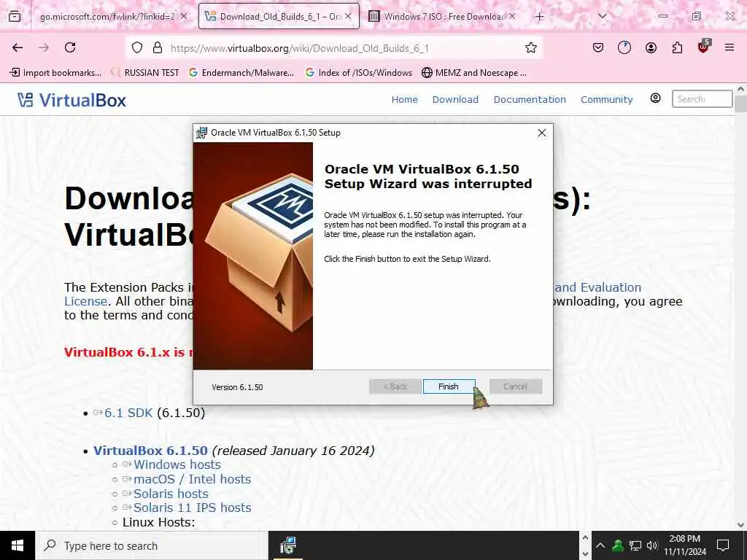The height and width of the screenshot is (560, 747).
Task: Go back to the previous page in Firefox
Action: (x=18, y=47)
